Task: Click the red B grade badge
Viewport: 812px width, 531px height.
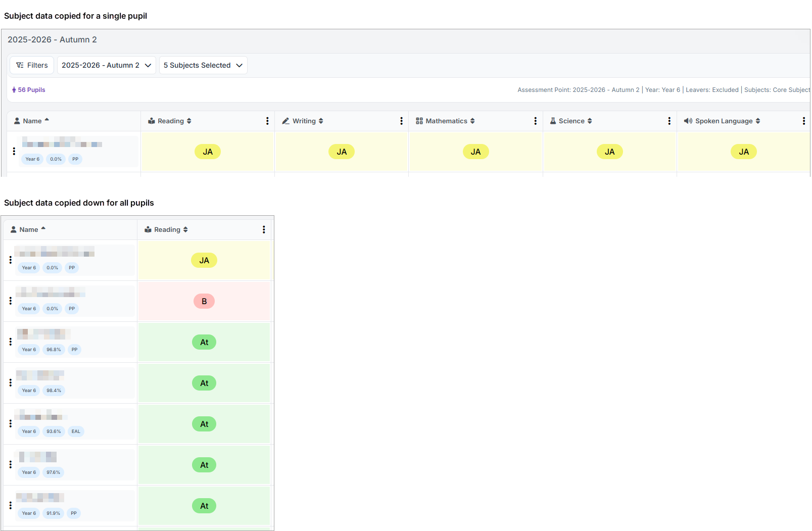Action: coord(204,302)
